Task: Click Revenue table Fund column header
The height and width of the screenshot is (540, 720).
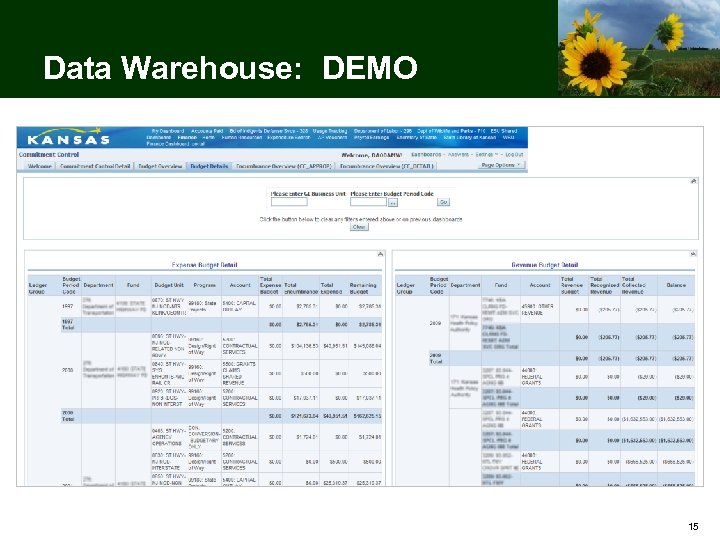Action: pyautogui.click(x=501, y=285)
